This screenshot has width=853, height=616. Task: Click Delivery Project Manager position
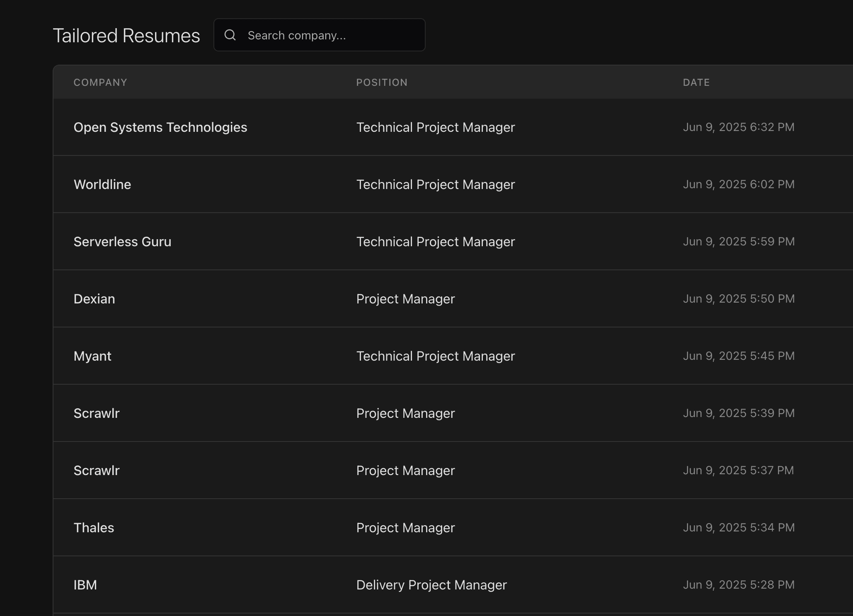431,585
